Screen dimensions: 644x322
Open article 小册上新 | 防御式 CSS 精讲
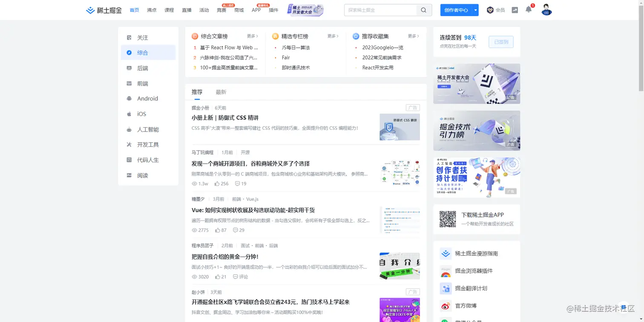225,118
